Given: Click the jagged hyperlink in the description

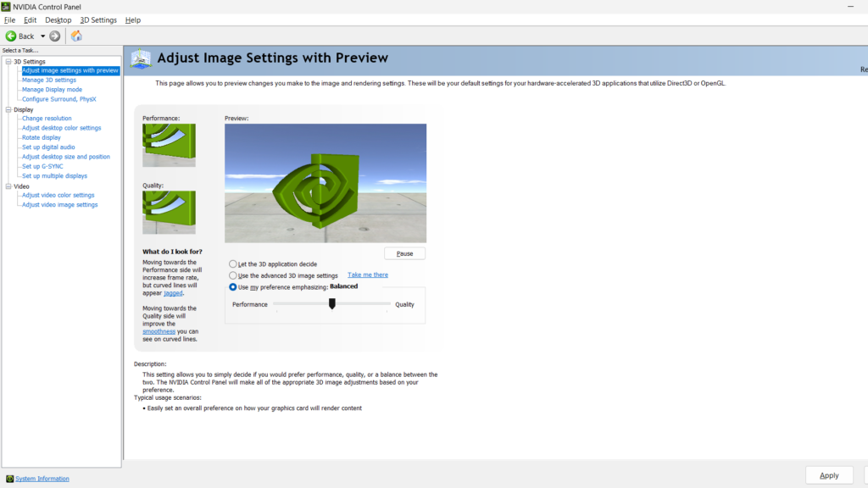Looking at the screenshot, I should tap(172, 292).
